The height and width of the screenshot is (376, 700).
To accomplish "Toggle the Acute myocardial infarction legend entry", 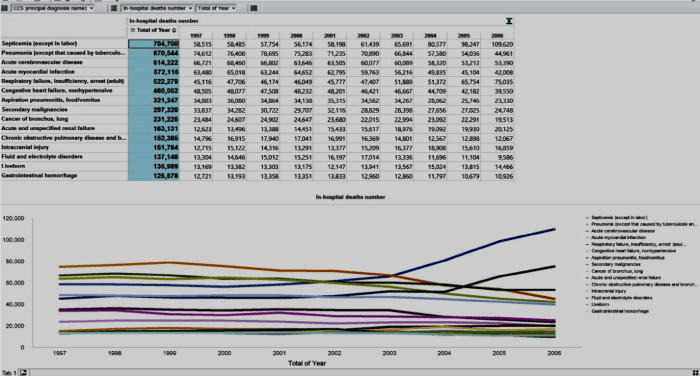I will tap(618, 238).
